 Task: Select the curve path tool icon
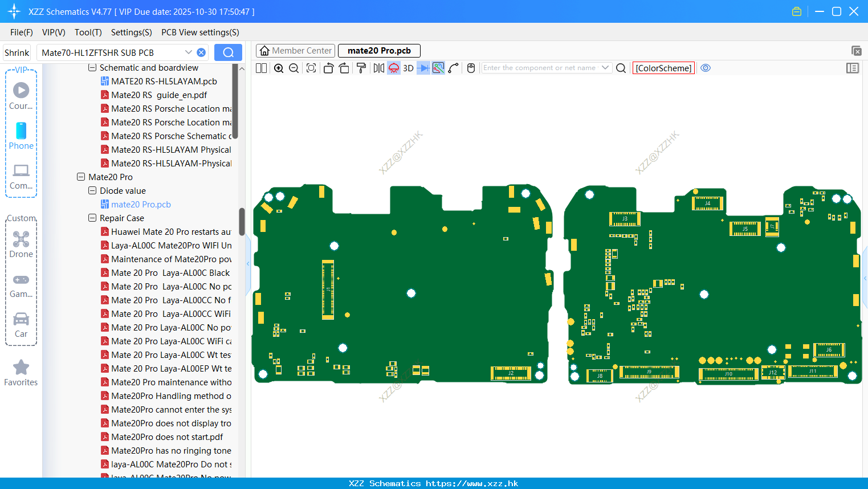click(454, 68)
